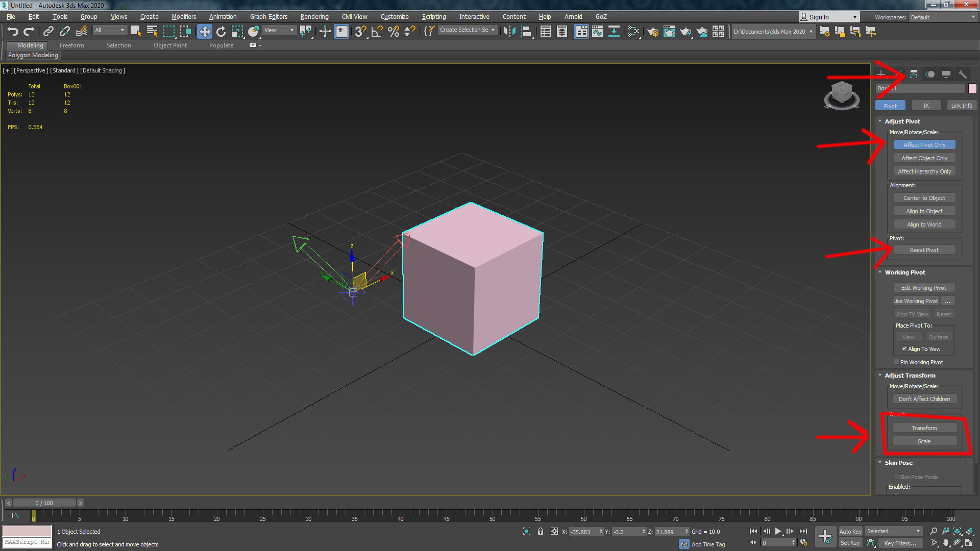Collapse the Adjust Pivot rollout
This screenshot has width=980, height=551.
click(x=902, y=121)
